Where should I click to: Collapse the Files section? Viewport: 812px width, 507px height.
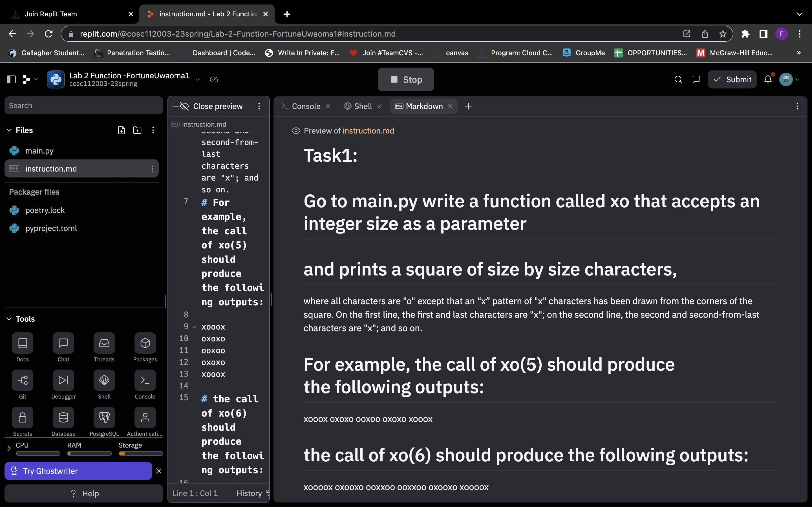point(9,130)
